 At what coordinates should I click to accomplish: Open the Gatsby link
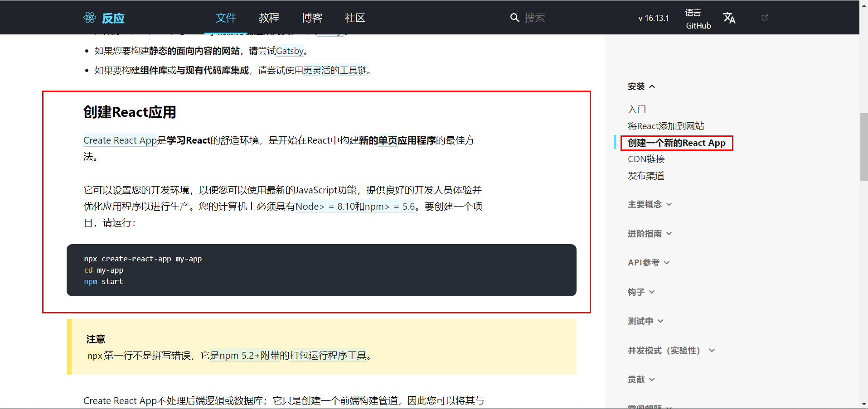click(x=290, y=51)
